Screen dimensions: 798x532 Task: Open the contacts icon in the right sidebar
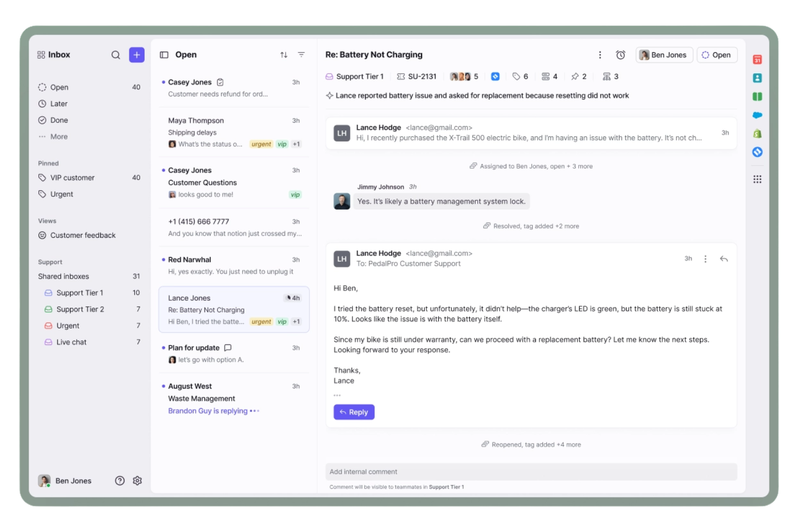pos(758,78)
